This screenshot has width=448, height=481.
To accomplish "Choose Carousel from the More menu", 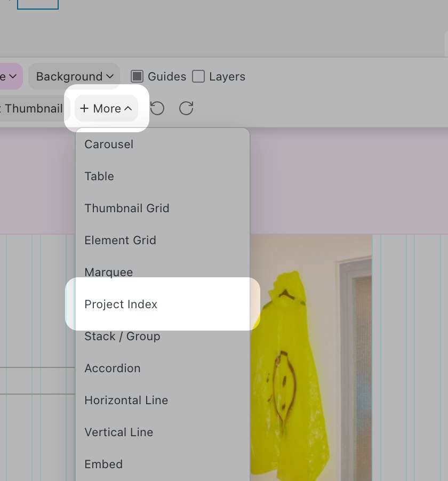I will coord(163,144).
